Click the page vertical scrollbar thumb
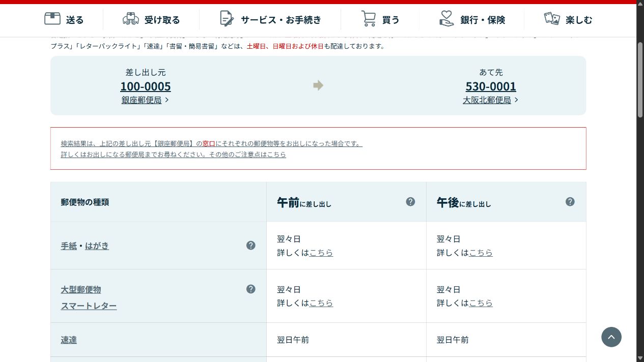This screenshot has height=362, width=644. pyautogui.click(x=640, y=80)
